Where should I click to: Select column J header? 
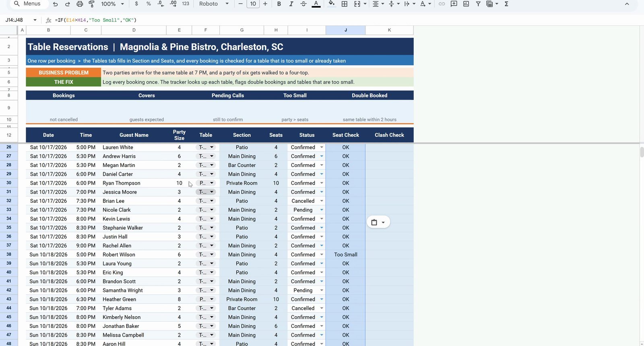point(346,30)
